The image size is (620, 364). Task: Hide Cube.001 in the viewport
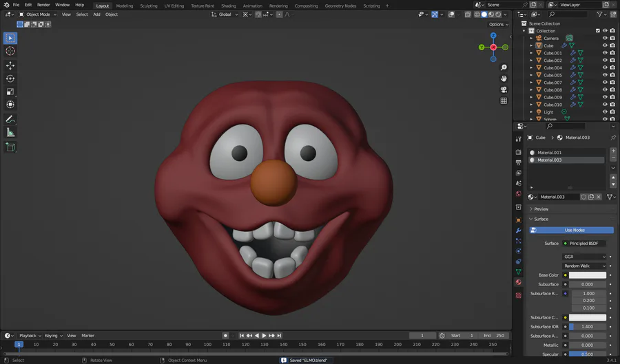pos(605,53)
